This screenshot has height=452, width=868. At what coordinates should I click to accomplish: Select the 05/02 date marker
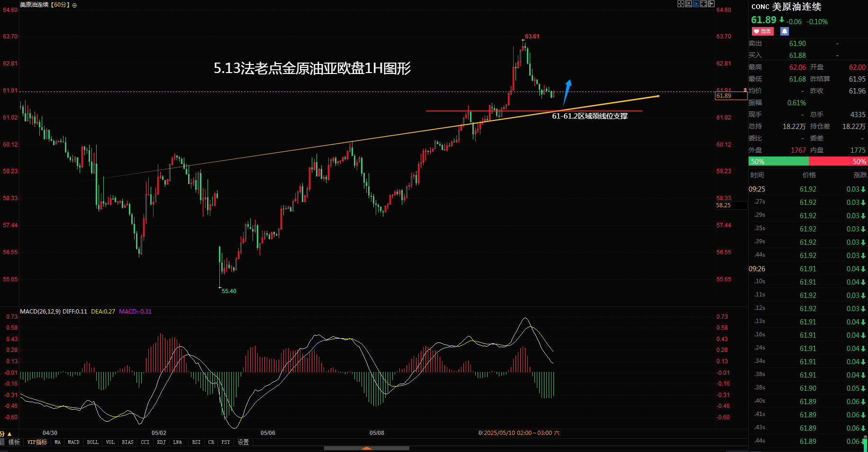pos(159,433)
